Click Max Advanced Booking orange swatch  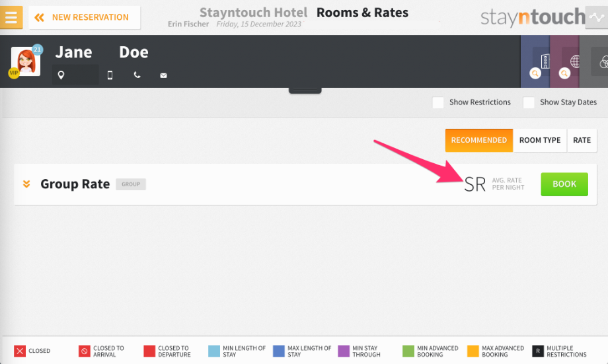coord(473,351)
